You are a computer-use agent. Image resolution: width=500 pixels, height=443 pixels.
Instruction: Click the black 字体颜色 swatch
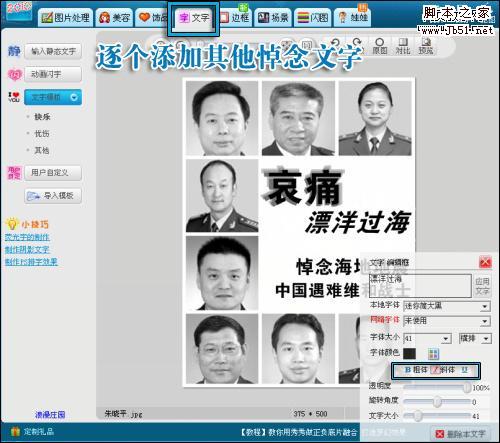[x=409, y=353]
